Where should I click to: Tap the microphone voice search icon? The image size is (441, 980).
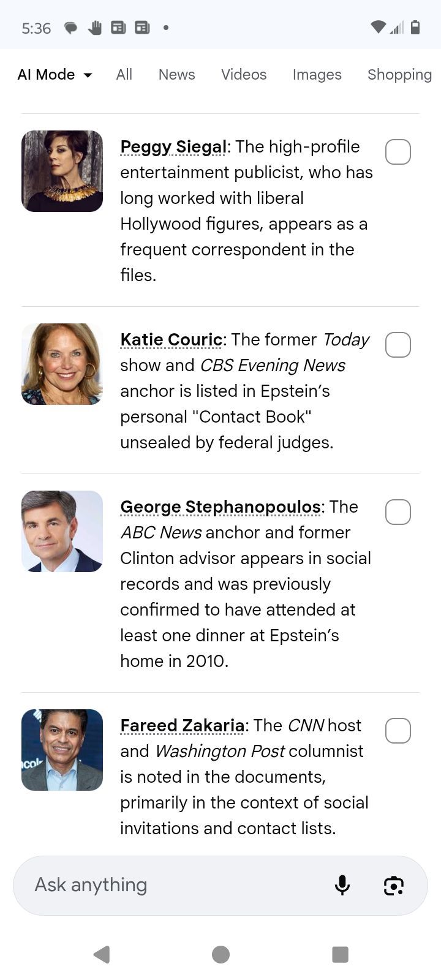[x=342, y=885]
